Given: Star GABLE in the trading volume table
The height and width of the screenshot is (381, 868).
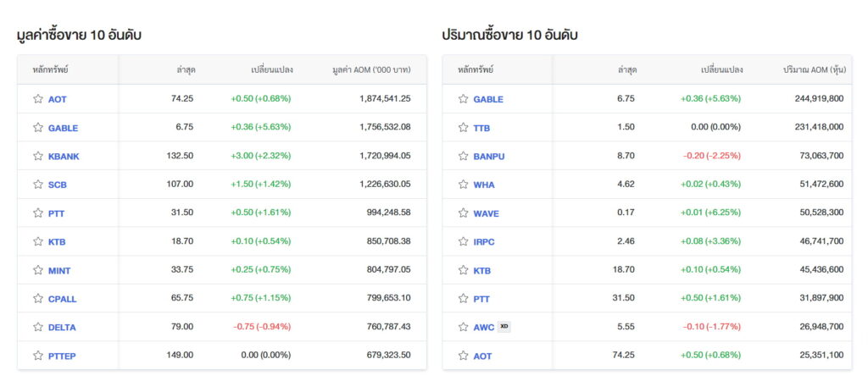Looking at the screenshot, I should point(464,99).
